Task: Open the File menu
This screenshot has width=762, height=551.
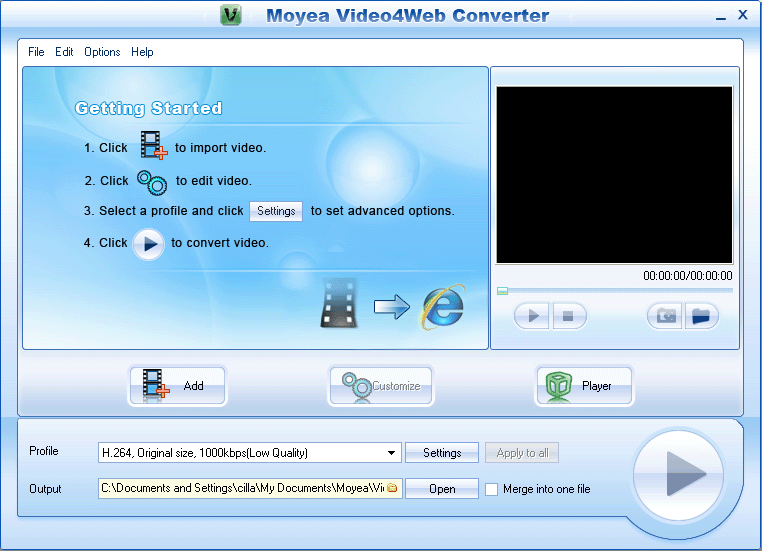Action: pos(36,52)
